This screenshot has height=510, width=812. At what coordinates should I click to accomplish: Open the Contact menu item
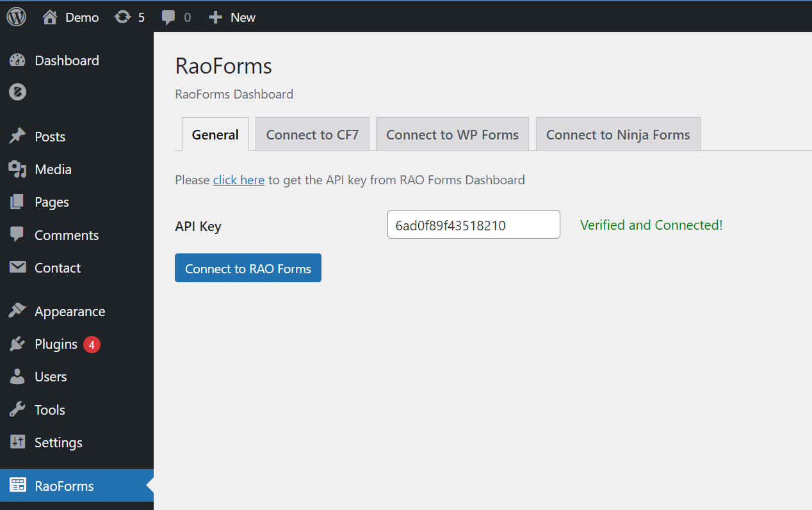coord(58,268)
